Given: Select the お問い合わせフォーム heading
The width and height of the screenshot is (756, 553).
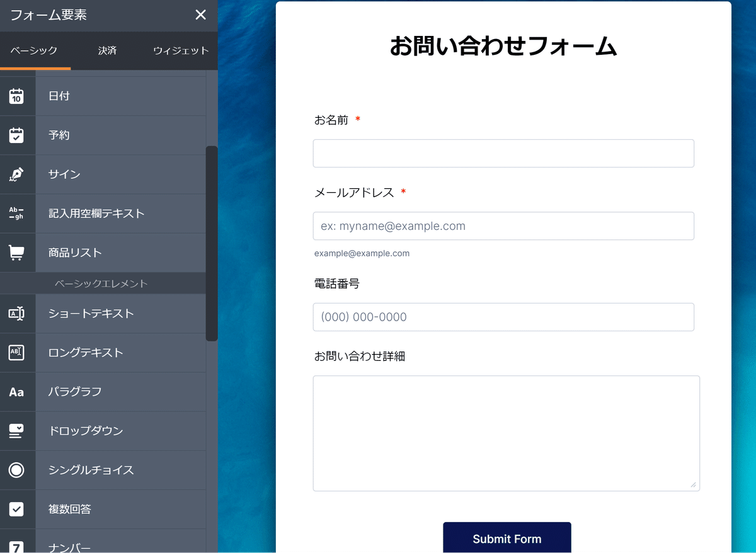Looking at the screenshot, I should (503, 47).
